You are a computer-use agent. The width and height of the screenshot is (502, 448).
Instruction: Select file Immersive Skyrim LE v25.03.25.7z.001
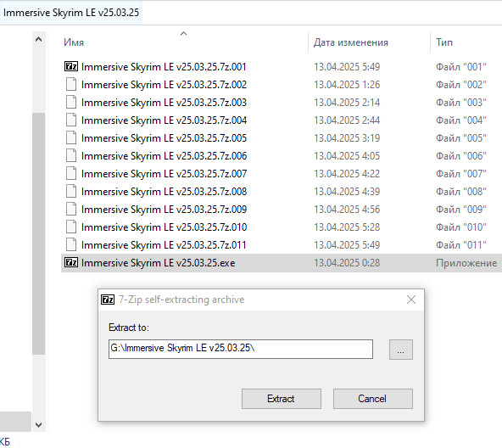tap(164, 67)
